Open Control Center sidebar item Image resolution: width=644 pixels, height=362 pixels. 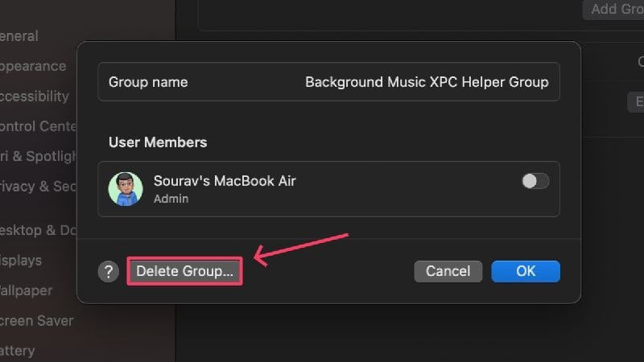point(38,126)
